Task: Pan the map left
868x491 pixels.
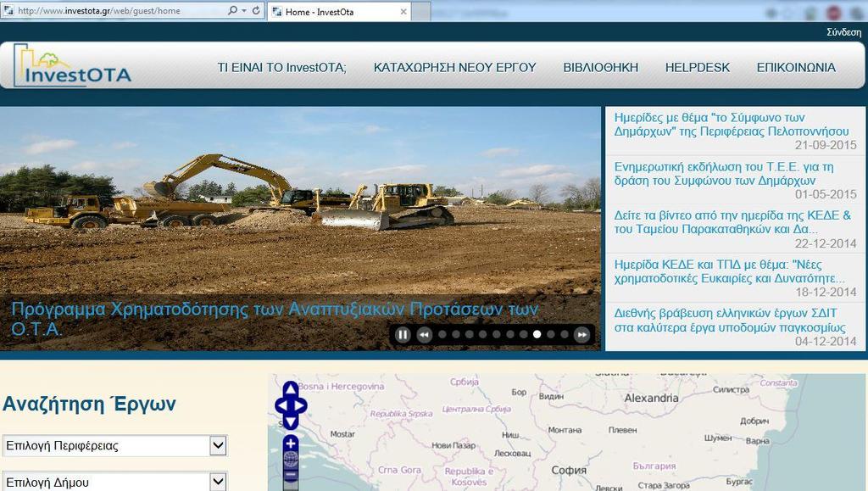Action: coord(281,405)
